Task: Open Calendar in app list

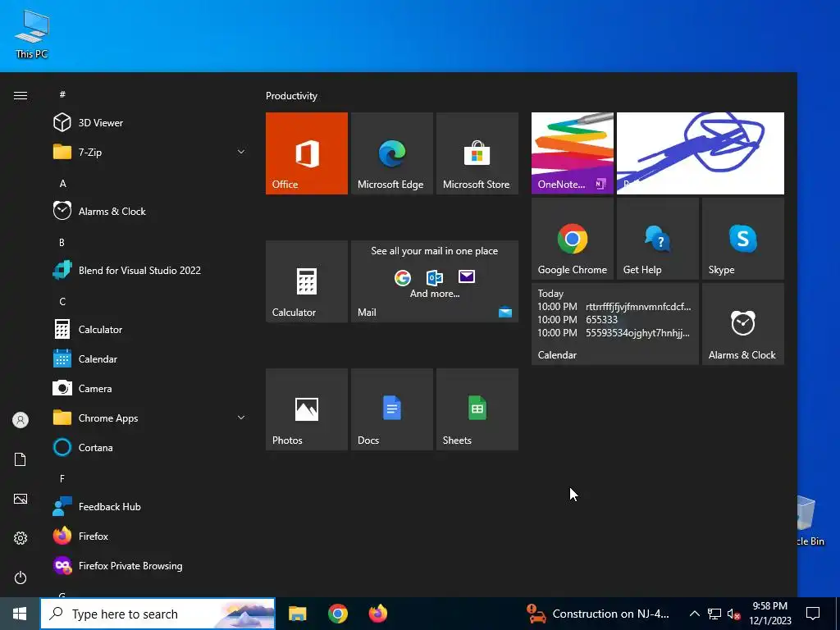Action: click(x=150, y=359)
